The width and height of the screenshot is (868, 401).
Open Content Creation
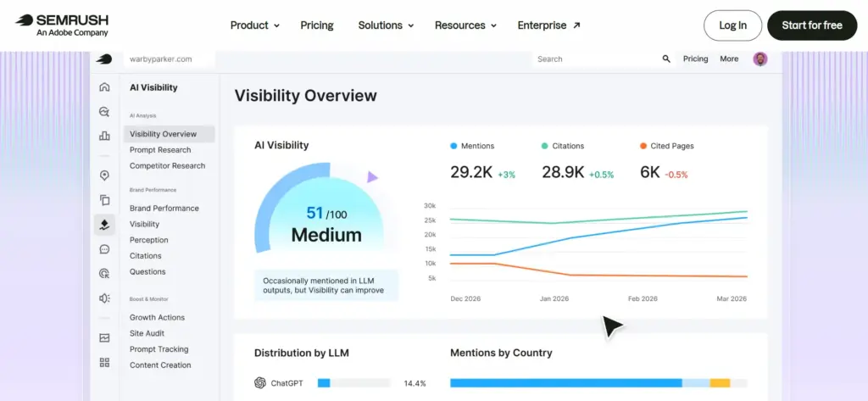[160, 365]
